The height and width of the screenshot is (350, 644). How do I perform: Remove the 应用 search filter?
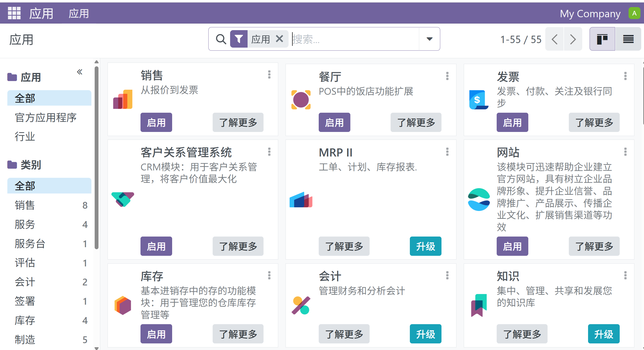[x=280, y=39]
